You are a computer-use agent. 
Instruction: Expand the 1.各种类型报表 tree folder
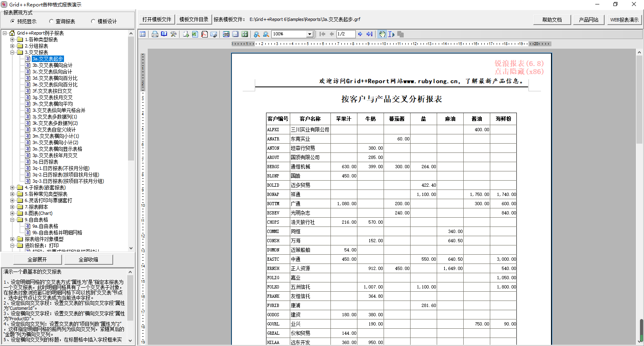12,39
